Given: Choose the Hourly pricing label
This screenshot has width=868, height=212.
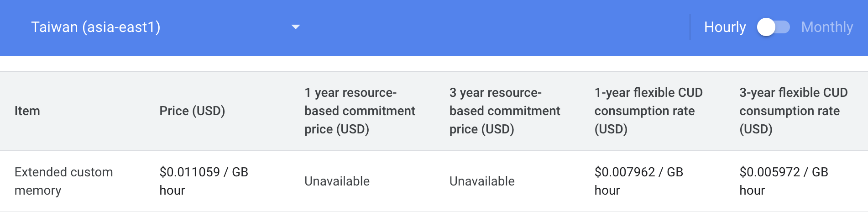Looking at the screenshot, I should pos(725,27).
